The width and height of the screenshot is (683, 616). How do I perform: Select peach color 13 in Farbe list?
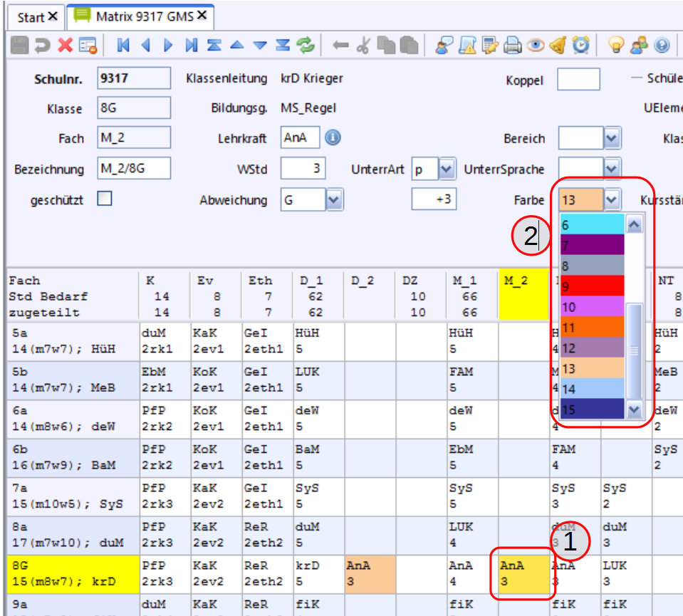click(592, 367)
